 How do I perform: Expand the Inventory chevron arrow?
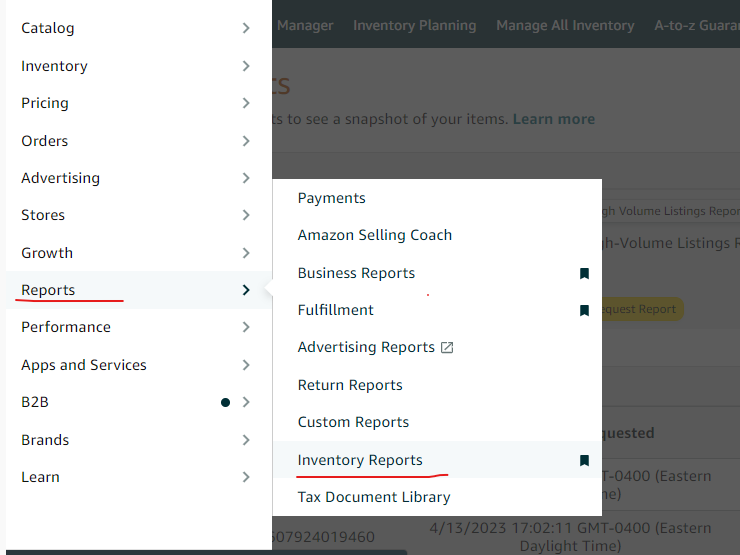point(246,66)
